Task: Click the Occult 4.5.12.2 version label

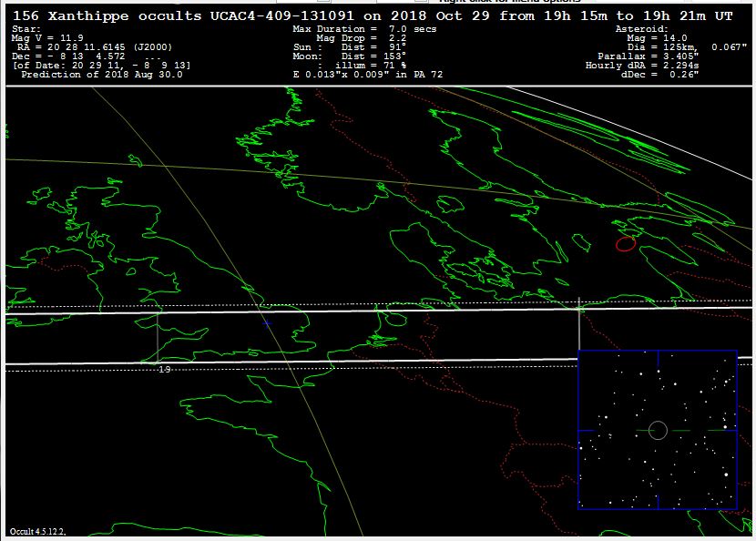Action: pos(37,531)
